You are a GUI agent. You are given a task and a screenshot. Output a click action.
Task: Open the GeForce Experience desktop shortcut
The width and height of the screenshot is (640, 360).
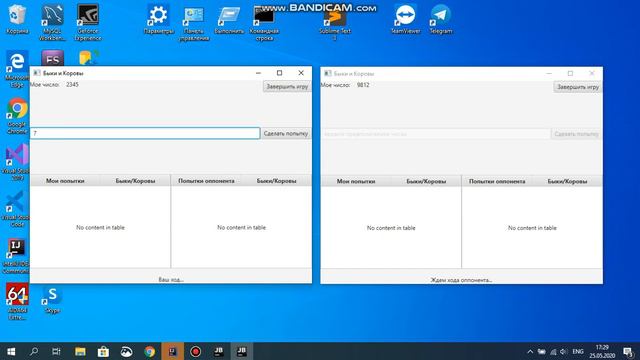pyautogui.click(x=88, y=21)
